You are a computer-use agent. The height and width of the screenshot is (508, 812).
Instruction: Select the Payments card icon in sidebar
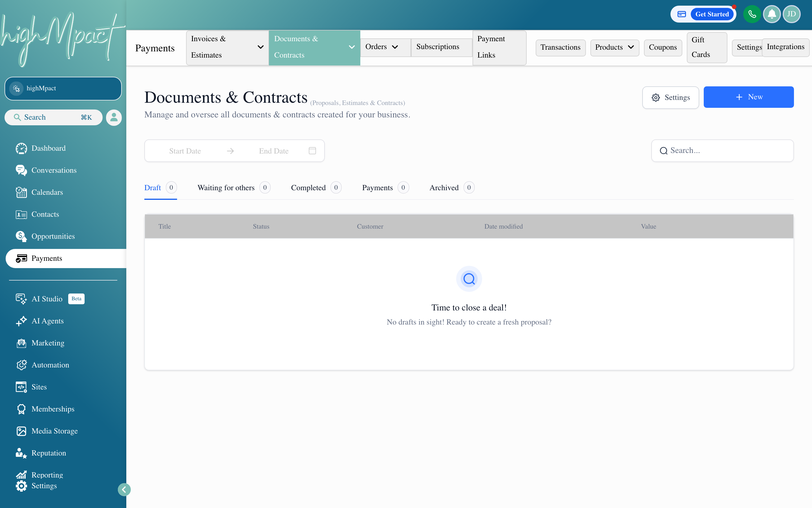(x=21, y=258)
